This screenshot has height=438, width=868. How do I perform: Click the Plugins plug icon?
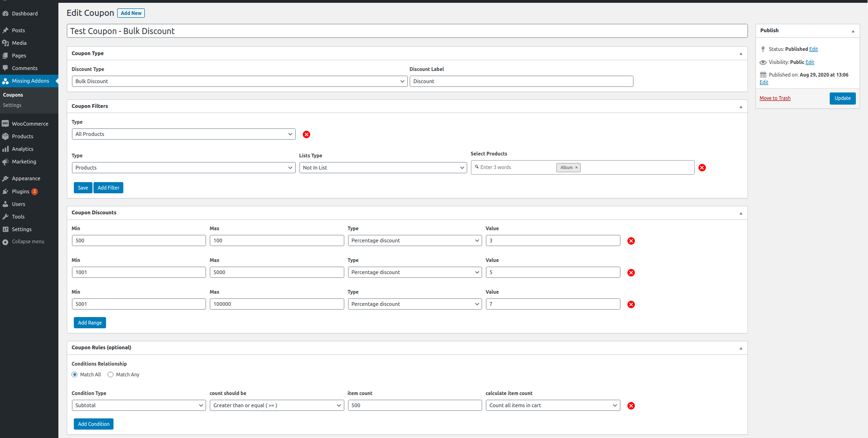[x=6, y=191]
